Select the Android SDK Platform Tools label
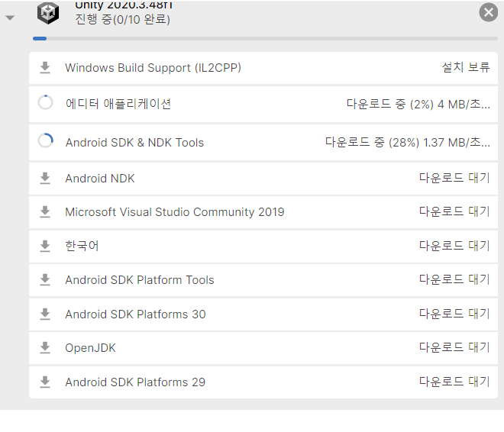This screenshot has width=504, height=432. click(140, 280)
